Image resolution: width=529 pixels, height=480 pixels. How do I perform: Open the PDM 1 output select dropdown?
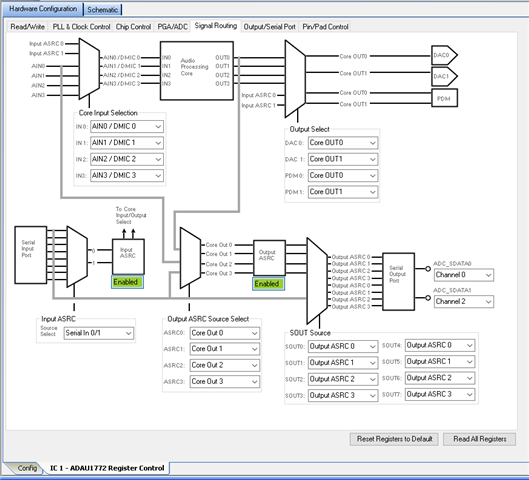point(343,192)
